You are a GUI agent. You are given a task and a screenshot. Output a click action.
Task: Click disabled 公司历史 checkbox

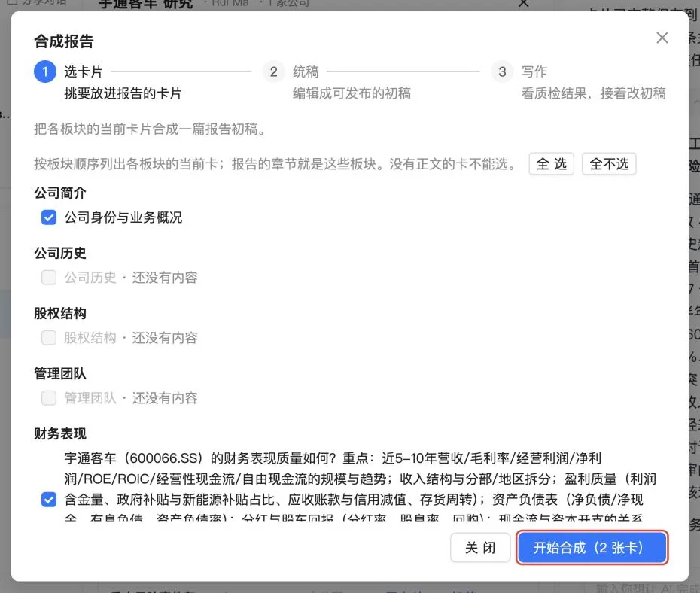[49, 278]
